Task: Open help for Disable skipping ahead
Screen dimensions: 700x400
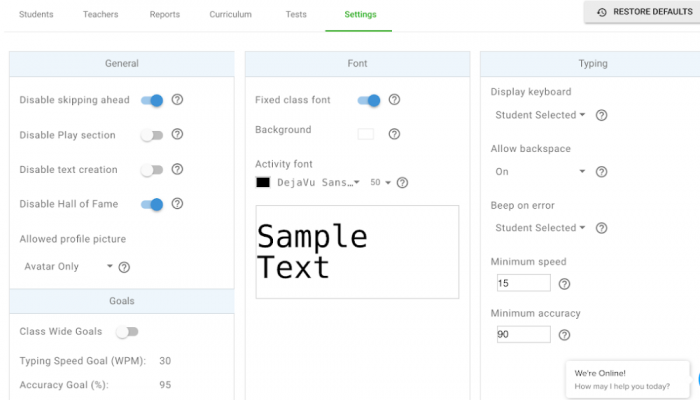Action: (177, 100)
